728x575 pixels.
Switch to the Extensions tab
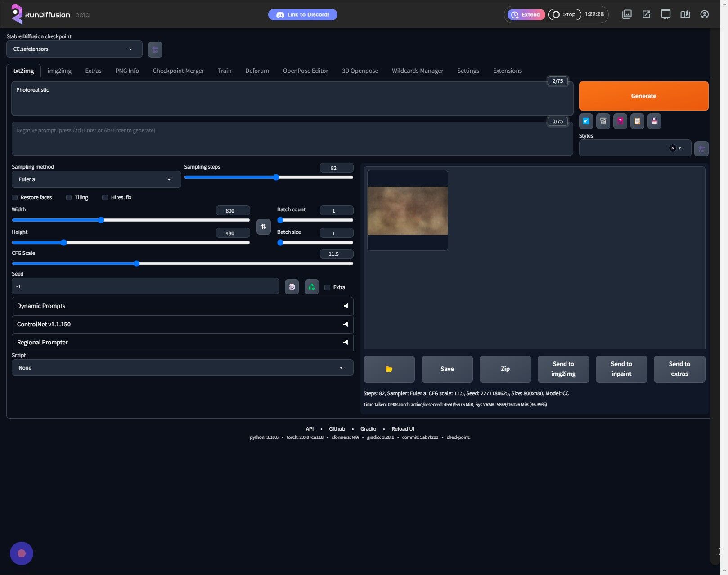click(x=507, y=71)
